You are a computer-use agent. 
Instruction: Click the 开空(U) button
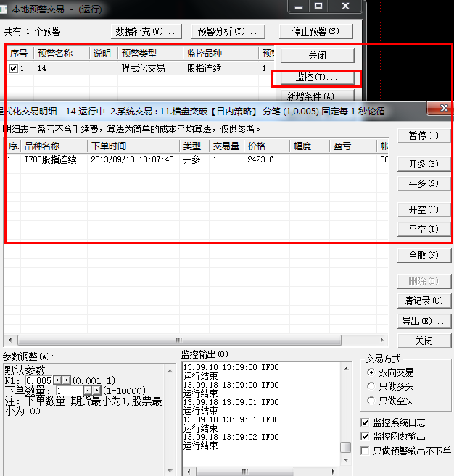click(x=424, y=210)
